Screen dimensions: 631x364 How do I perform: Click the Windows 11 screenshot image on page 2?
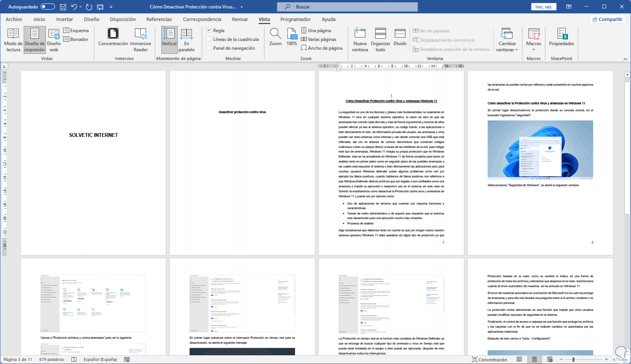tap(540, 150)
